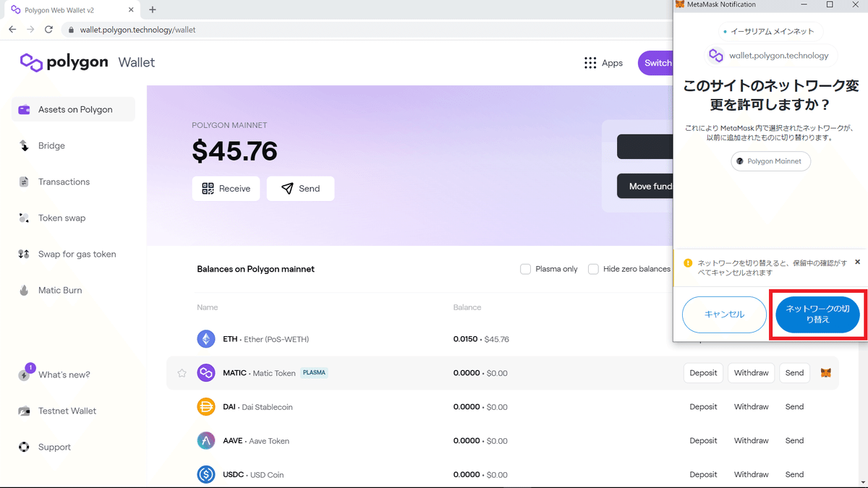Click Withdraw for AAVE row
The height and width of the screenshot is (488, 868).
click(751, 441)
